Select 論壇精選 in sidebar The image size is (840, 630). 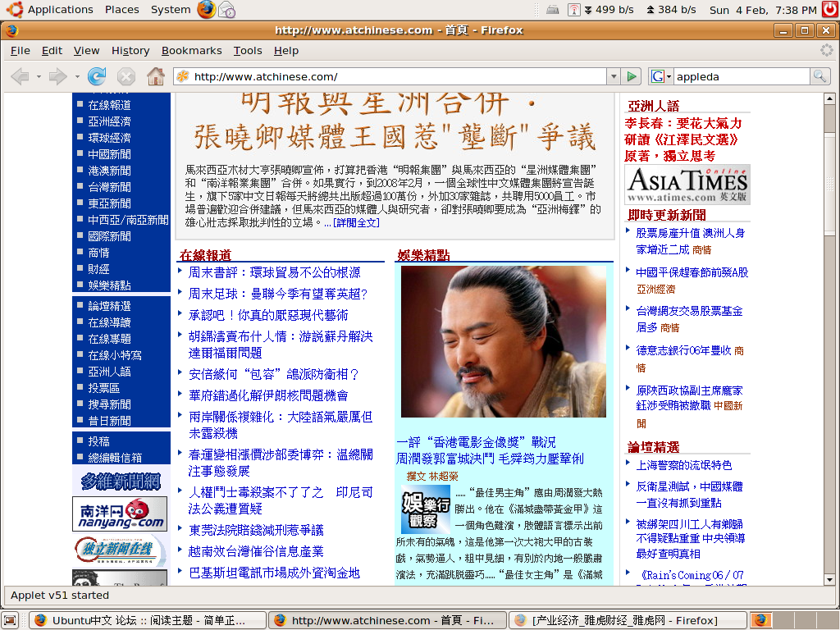(x=109, y=306)
